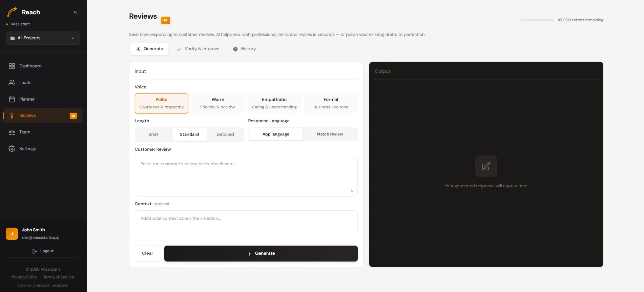Viewport: 644px width, 292px height.
Task: Switch to the Generate tab
Action: (x=149, y=49)
